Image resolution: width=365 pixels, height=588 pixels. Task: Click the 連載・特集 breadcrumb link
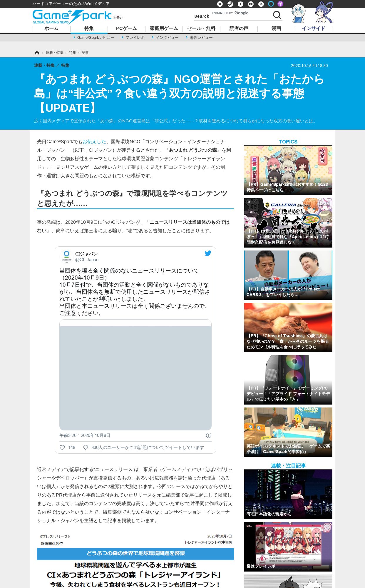tap(54, 53)
